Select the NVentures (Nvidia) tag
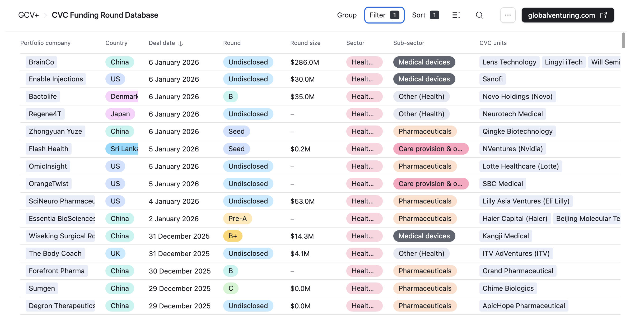The image size is (644, 315). point(512,149)
